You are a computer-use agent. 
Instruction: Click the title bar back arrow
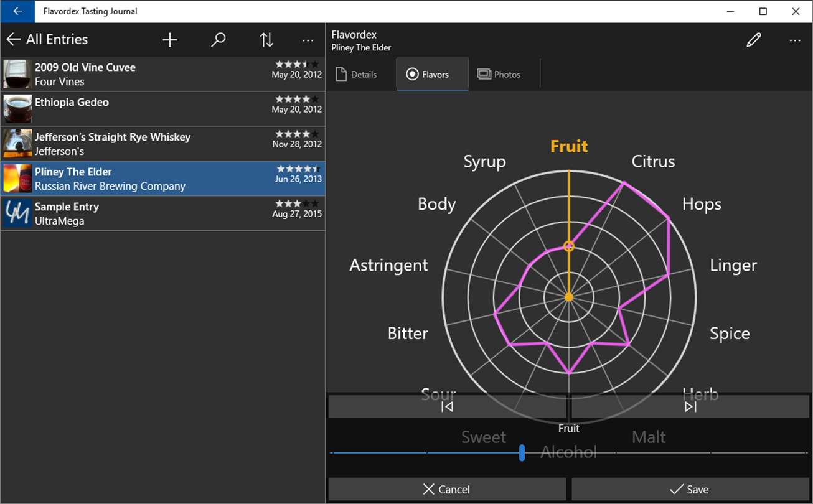(x=17, y=11)
